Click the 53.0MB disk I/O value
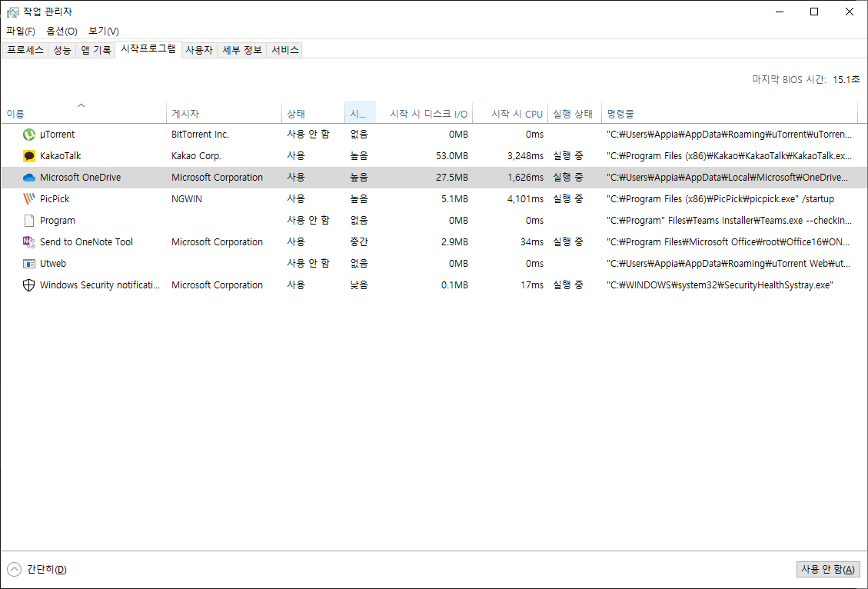Image resolution: width=868 pixels, height=589 pixels. point(452,156)
